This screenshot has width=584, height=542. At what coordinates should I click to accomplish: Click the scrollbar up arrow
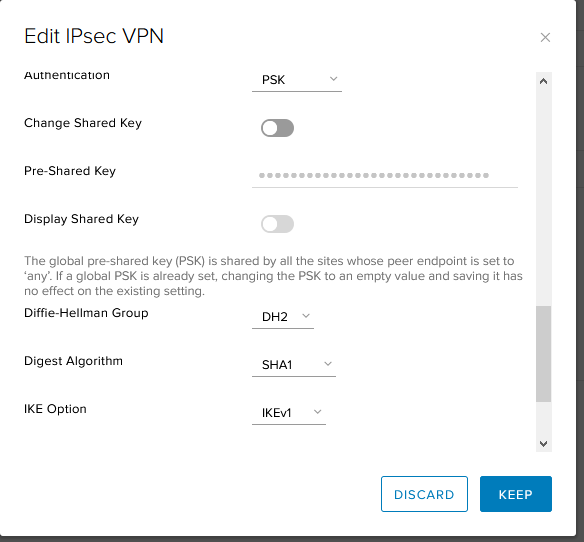pyautogui.click(x=543, y=81)
